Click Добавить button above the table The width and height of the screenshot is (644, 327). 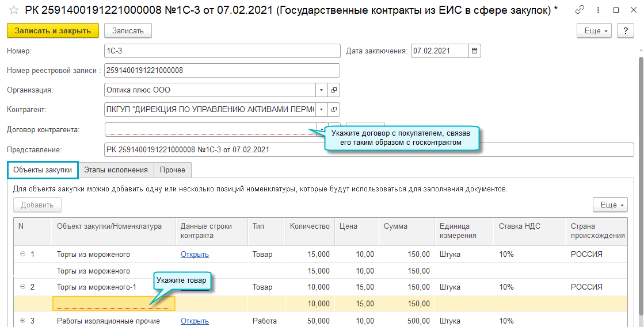(x=37, y=205)
